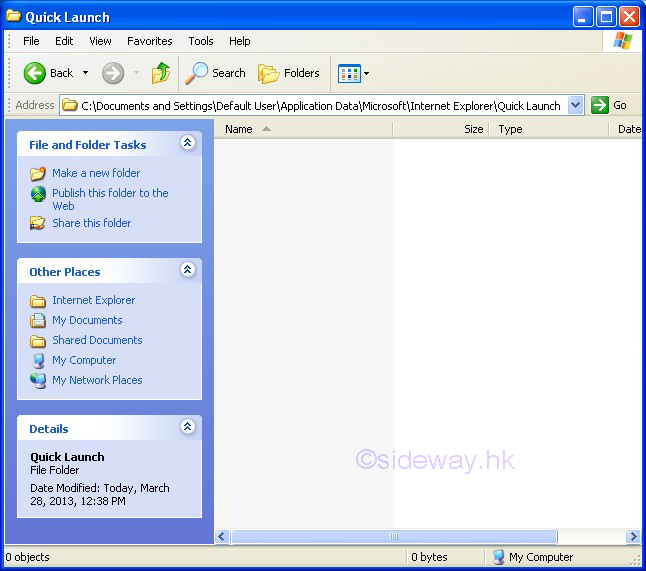646x571 pixels.
Task: Collapse the File and Folder Tasks panel
Action: (187, 144)
